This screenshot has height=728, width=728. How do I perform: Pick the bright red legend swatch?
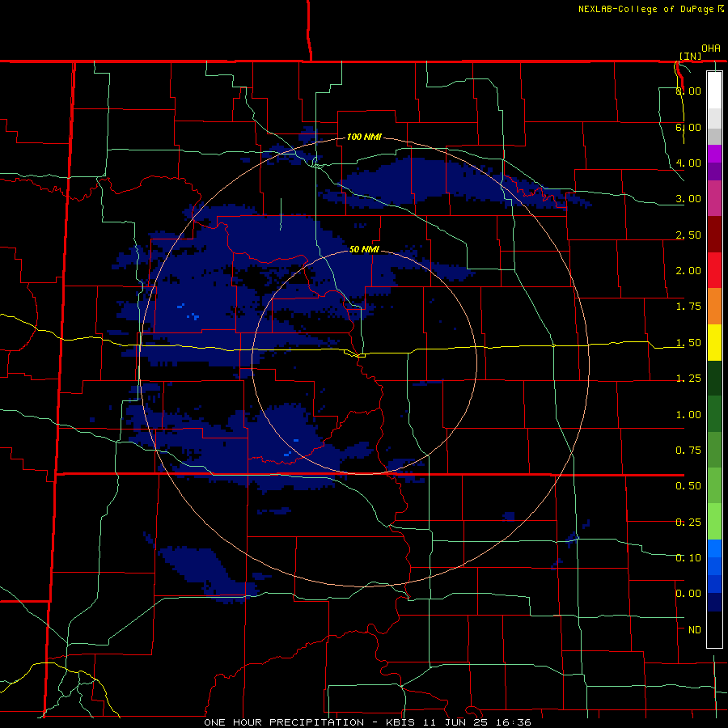coord(714,270)
